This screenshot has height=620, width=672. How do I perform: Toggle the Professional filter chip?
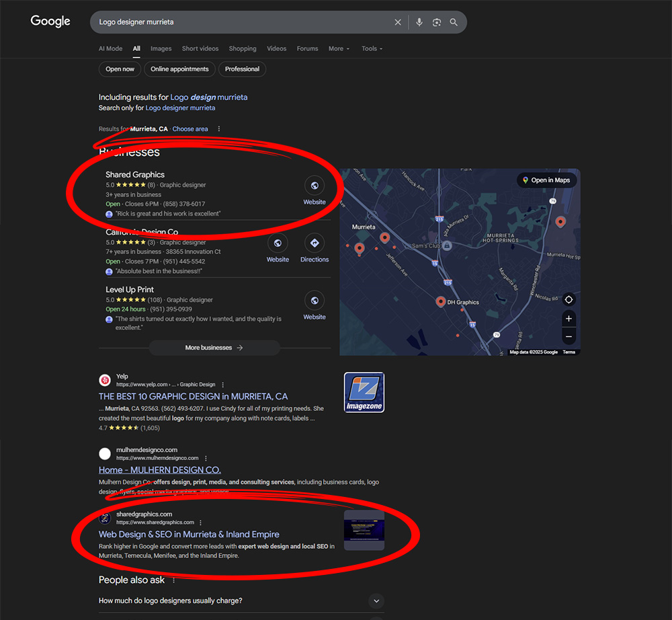tap(242, 69)
